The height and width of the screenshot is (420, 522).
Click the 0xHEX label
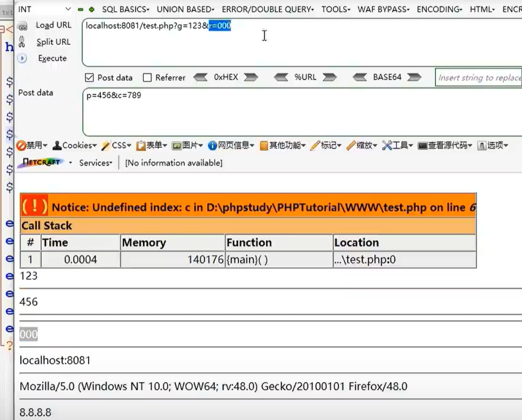point(226,77)
